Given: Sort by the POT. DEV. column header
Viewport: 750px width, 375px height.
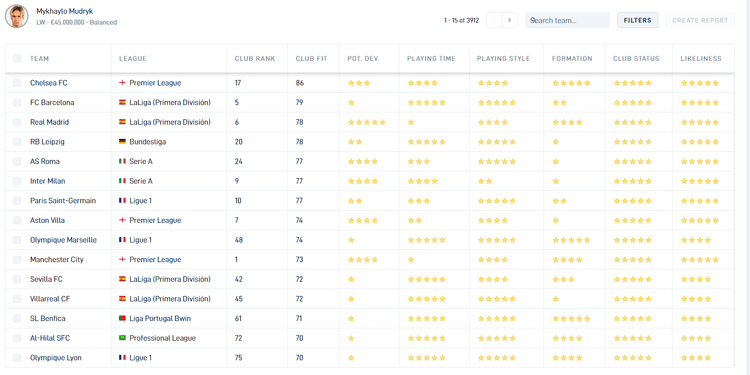Looking at the screenshot, I should [x=364, y=58].
